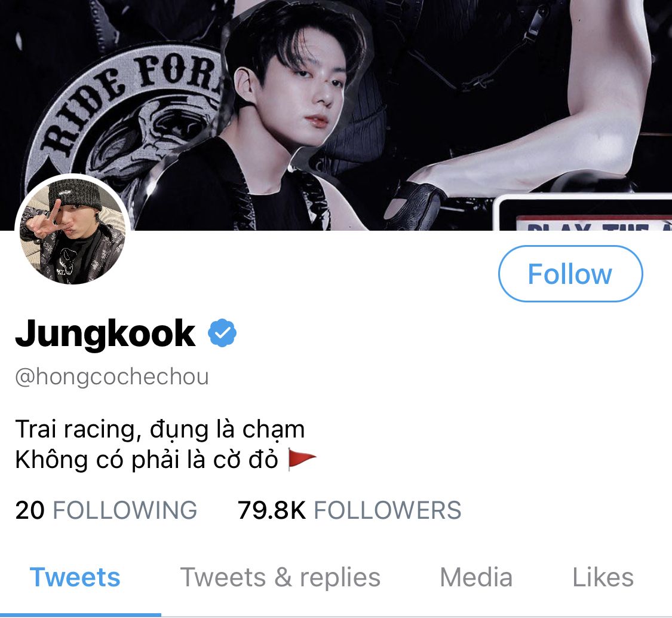Click the Follow button
Screen dimensions: 672x618
coord(570,274)
